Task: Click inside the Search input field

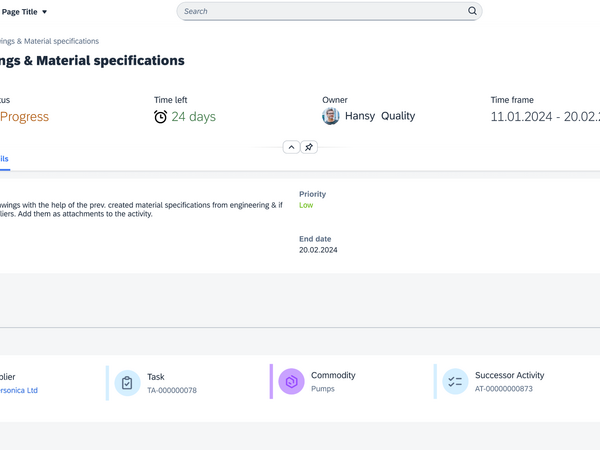Action: [x=320, y=12]
